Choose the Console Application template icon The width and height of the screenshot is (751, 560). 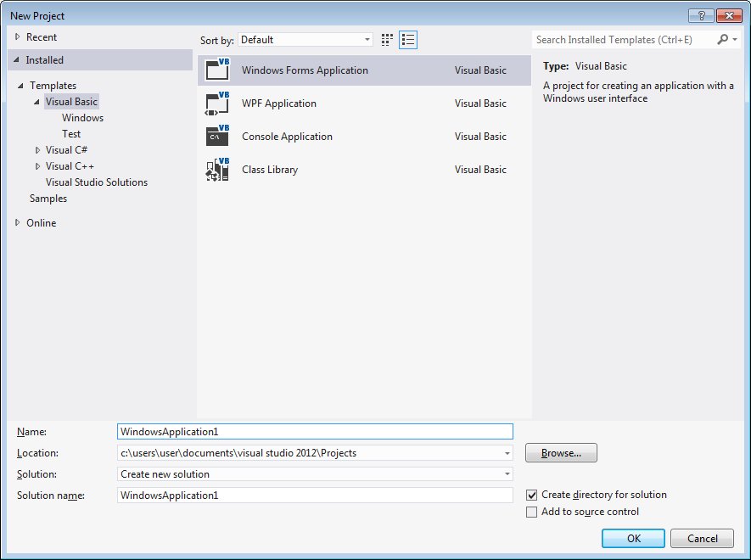(x=218, y=137)
